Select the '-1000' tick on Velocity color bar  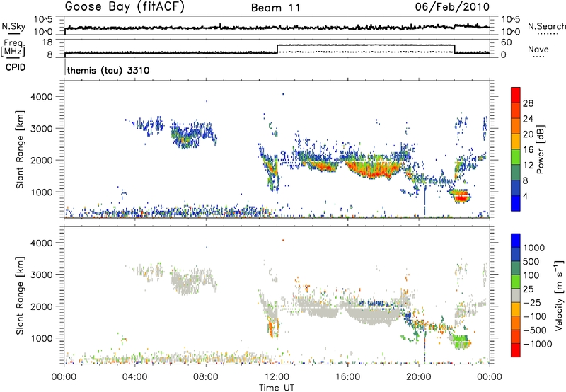point(538,344)
